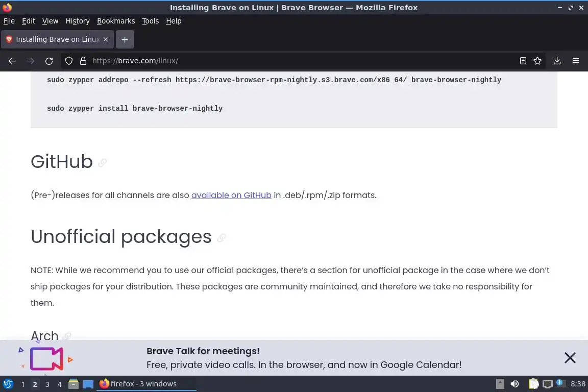Screen dimensions: 588x392
Task: Switch to workspace 1
Action: [23, 384]
